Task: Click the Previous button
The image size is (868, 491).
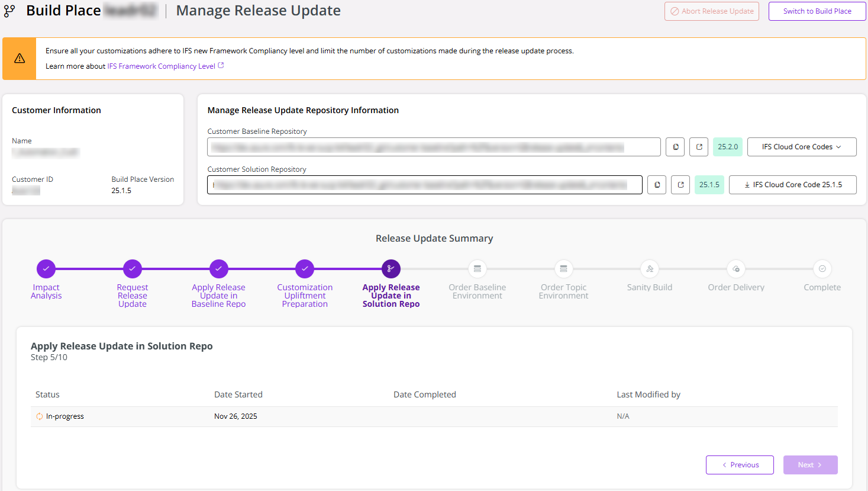Action: [x=740, y=464]
